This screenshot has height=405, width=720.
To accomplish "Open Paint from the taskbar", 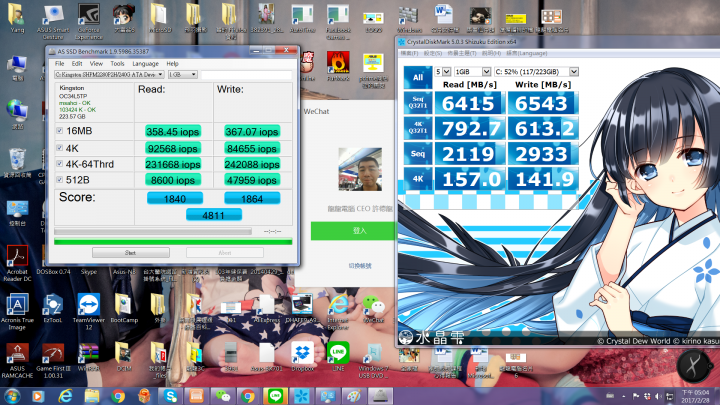I will click(354, 396).
